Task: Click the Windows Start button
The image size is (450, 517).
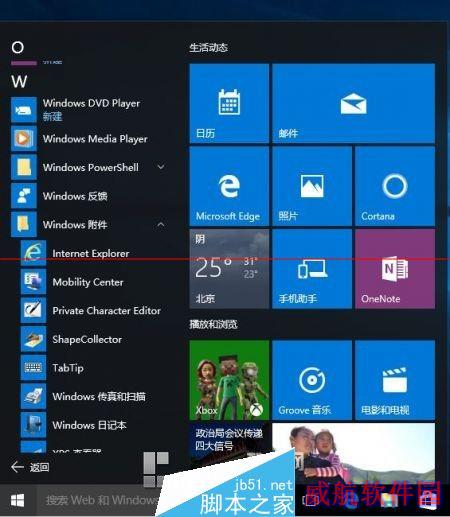Action: pos(17,500)
